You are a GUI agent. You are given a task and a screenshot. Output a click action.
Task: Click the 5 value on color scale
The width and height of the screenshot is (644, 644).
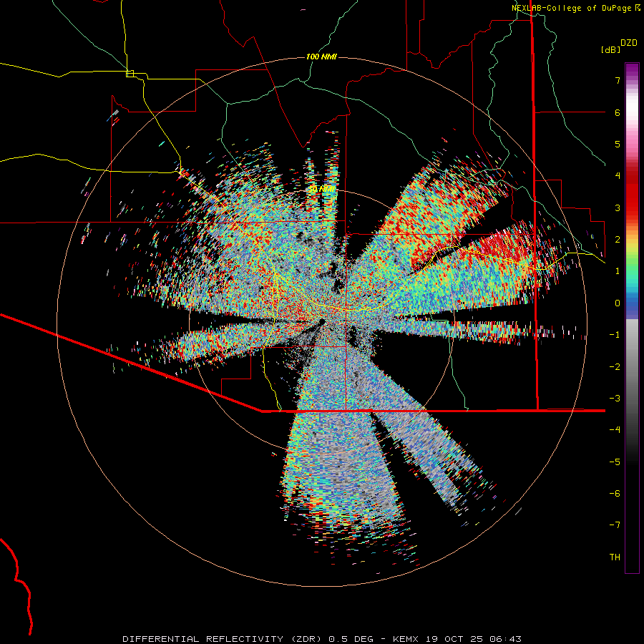[618, 144]
